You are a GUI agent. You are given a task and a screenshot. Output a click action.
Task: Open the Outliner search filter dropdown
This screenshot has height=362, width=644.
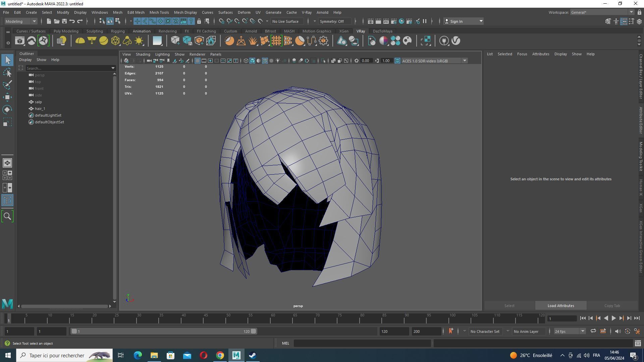coord(113,68)
